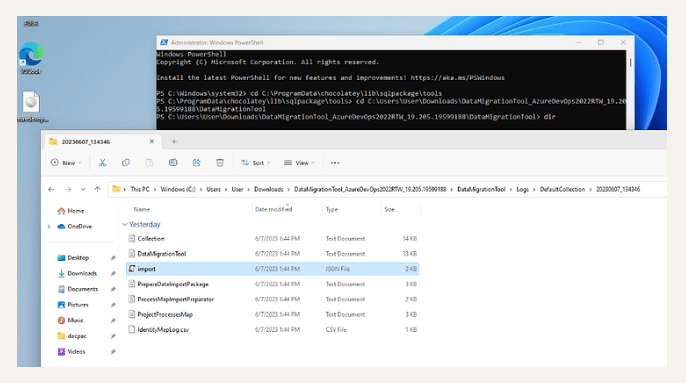The height and width of the screenshot is (383, 686).
Task: Click the Delete trash icon in toolbar
Action: pyautogui.click(x=220, y=163)
